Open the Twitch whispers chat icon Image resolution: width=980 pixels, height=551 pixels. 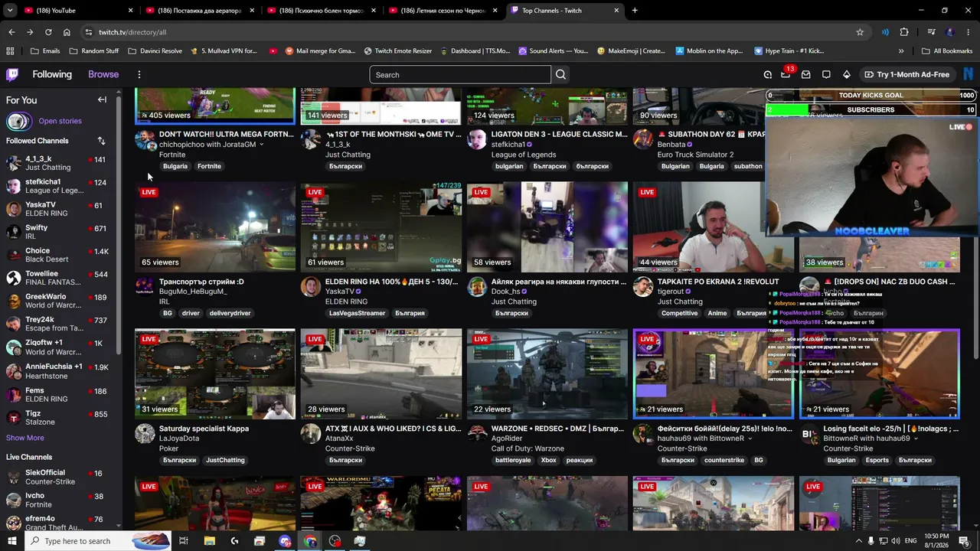click(x=826, y=74)
